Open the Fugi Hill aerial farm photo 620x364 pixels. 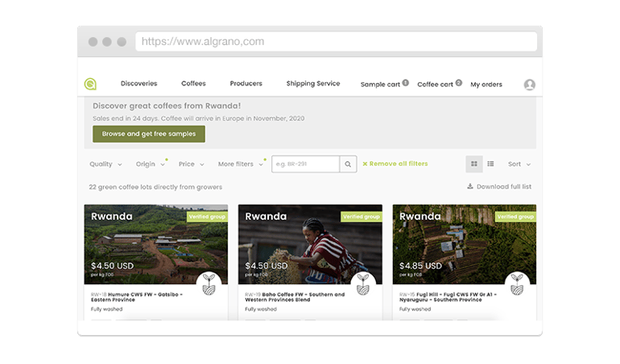[465, 244]
